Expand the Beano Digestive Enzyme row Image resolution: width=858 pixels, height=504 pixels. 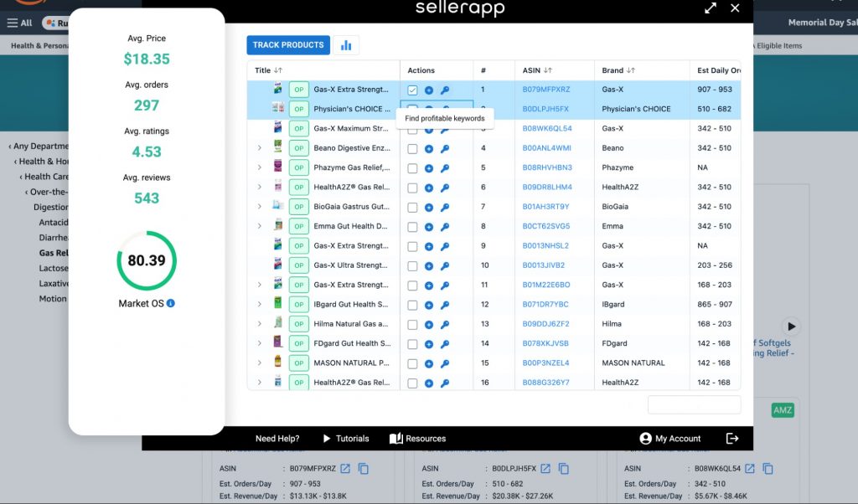(x=260, y=147)
